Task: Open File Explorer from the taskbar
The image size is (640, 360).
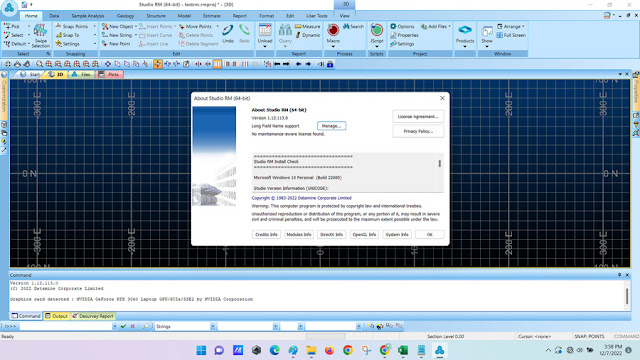Action: tap(311, 350)
